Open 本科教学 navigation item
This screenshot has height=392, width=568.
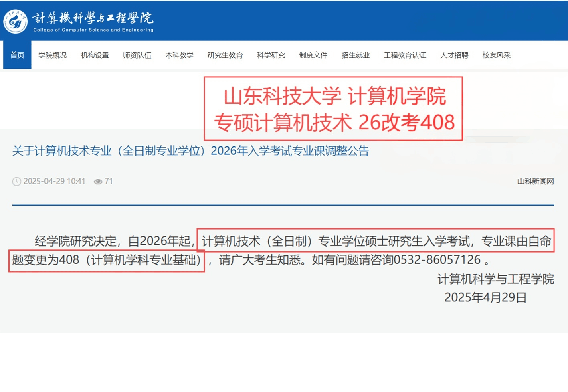tap(179, 55)
